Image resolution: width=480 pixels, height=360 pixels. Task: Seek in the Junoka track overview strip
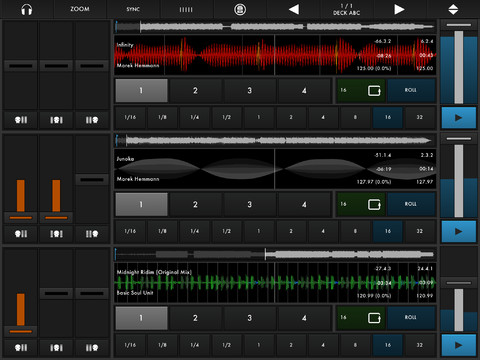[275, 141]
